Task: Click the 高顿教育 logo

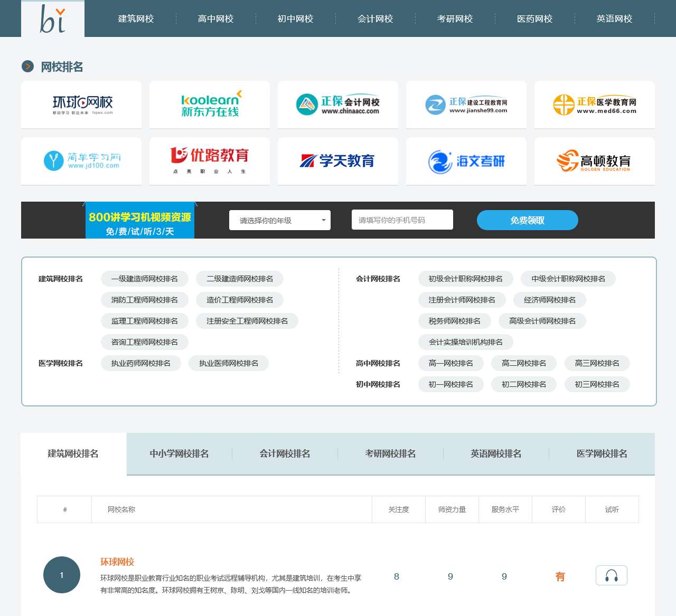Action: click(594, 161)
